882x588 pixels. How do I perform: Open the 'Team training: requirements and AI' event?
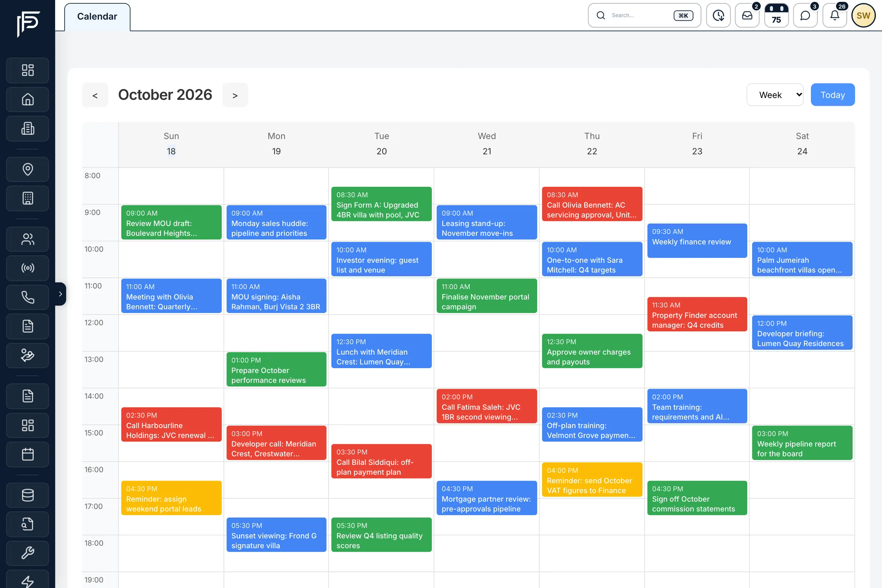tap(697, 406)
